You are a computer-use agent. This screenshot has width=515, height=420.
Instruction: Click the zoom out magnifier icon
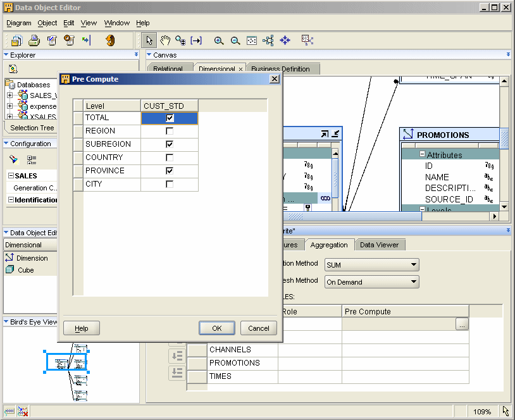point(235,40)
